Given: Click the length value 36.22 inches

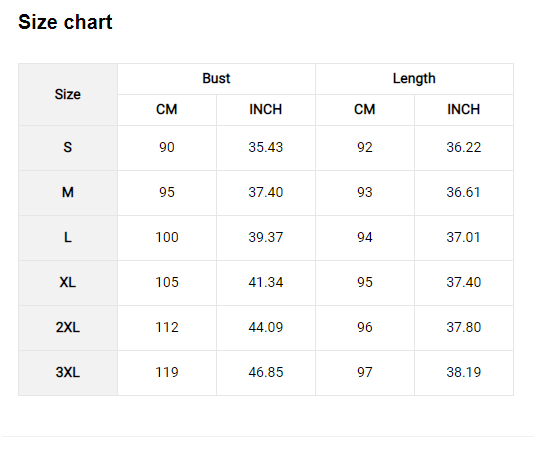Looking at the screenshot, I should pyautogui.click(x=464, y=148).
